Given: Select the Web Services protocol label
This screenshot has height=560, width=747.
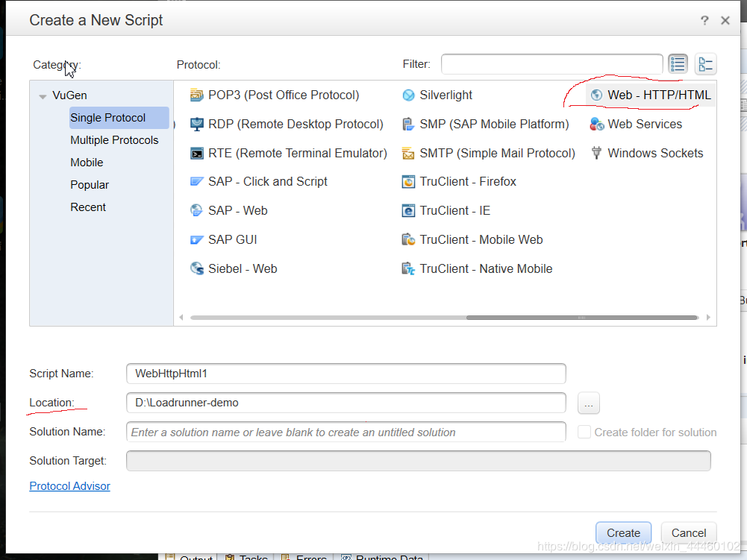Looking at the screenshot, I should (x=645, y=125).
